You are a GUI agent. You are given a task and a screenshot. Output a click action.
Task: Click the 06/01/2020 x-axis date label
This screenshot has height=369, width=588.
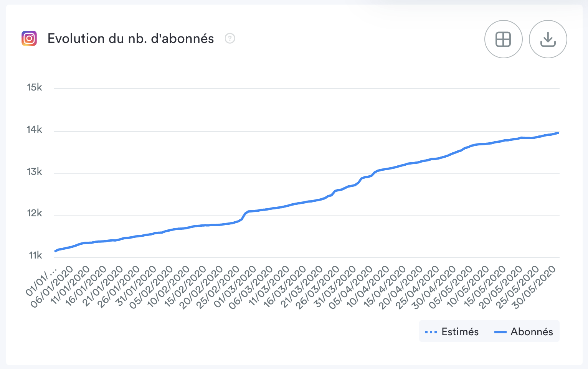[x=51, y=287]
